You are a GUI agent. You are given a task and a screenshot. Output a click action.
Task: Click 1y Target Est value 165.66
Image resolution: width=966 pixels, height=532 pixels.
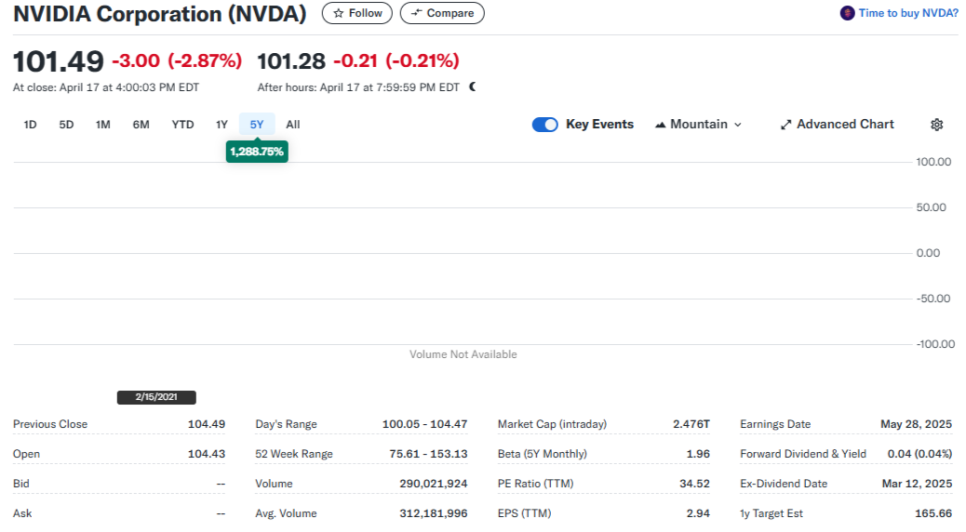click(x=933, y=513)
